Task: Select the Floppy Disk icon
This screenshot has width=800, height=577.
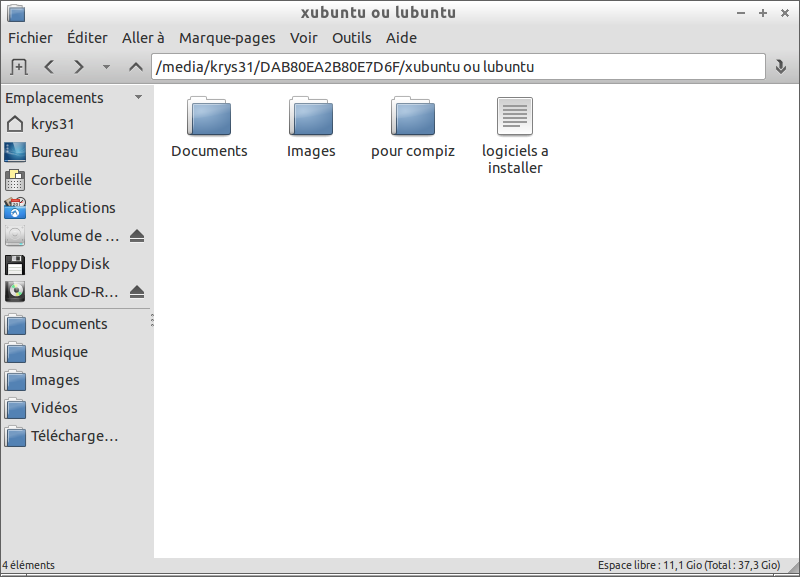Action: click(x=15, y=264)
